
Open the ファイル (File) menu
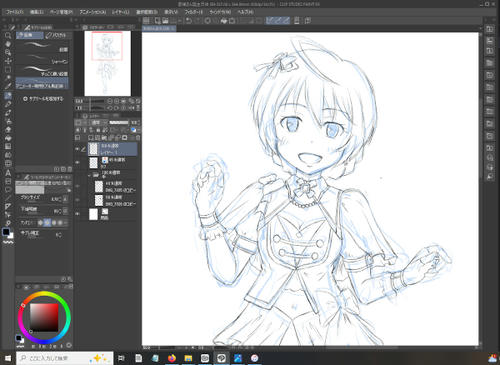click(x=14, y=12)
